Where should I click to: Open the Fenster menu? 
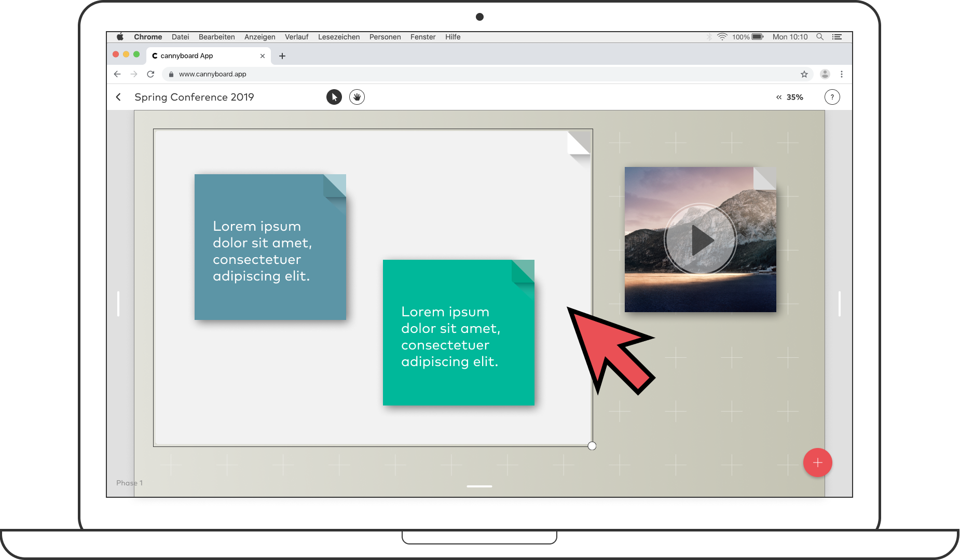423,37
